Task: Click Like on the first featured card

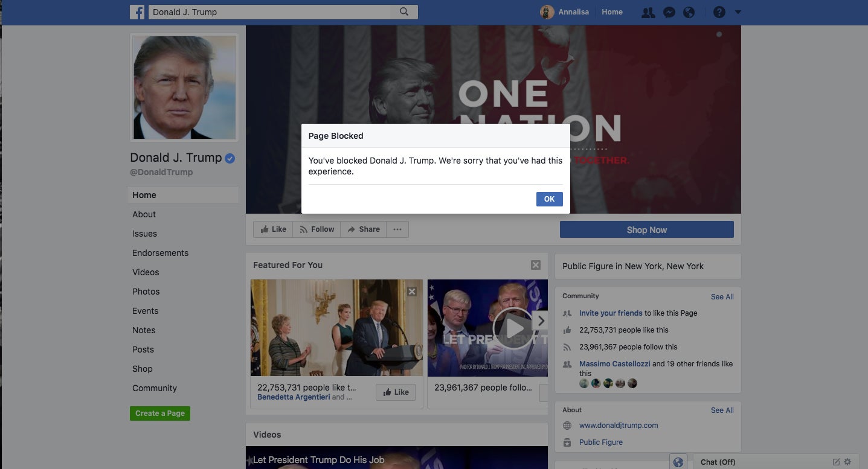Action: (395, 392)
